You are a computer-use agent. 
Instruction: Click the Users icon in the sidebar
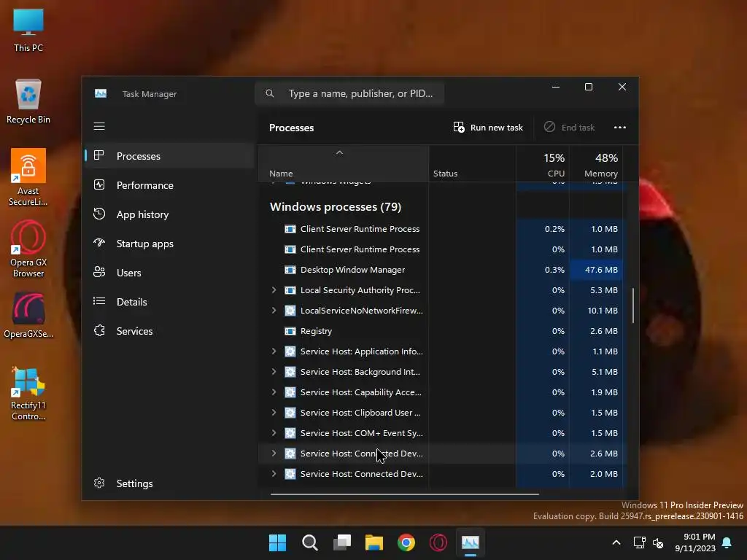click(99, 272)
